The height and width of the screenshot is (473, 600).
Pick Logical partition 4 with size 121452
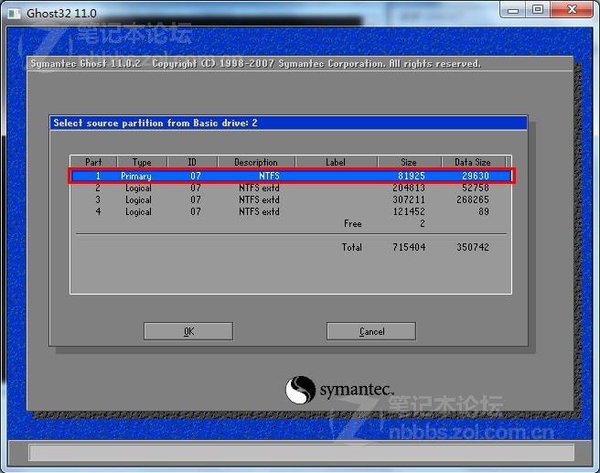[290, 211]
